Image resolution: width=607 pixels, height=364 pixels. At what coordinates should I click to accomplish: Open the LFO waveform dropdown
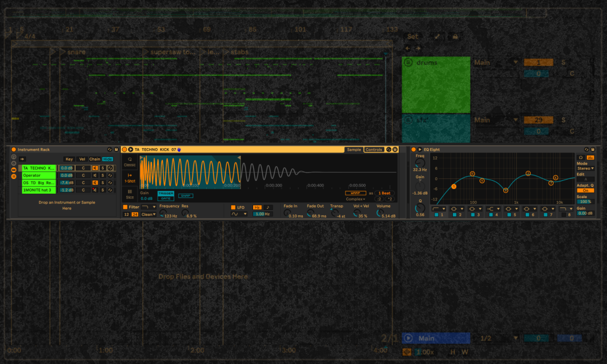238,214
